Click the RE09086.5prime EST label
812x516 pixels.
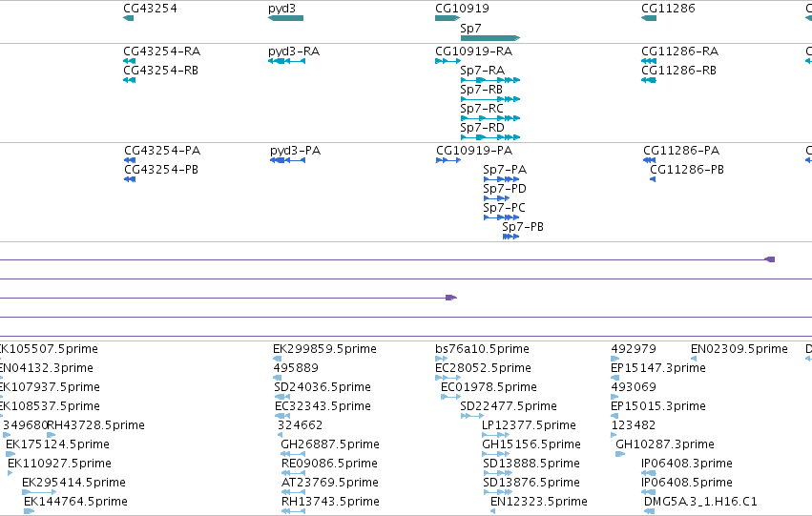click(329, 464)
